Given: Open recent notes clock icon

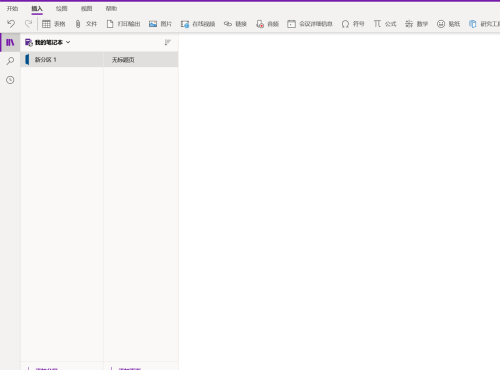Looking at the screenshot, I should tap(10, 80).
